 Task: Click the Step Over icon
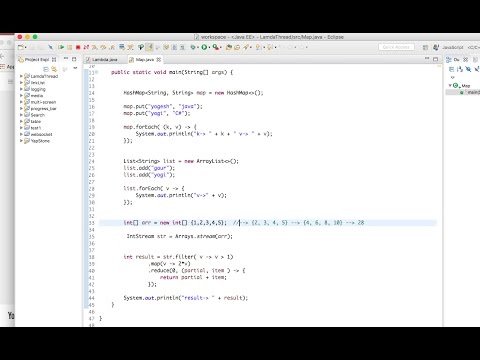click(103, 47)
